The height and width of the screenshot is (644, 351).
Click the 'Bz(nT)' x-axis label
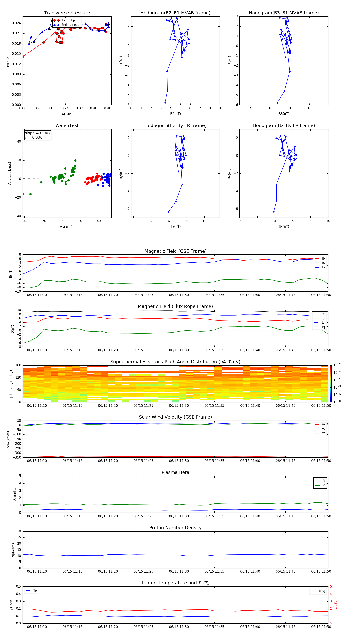pos(175,227)
